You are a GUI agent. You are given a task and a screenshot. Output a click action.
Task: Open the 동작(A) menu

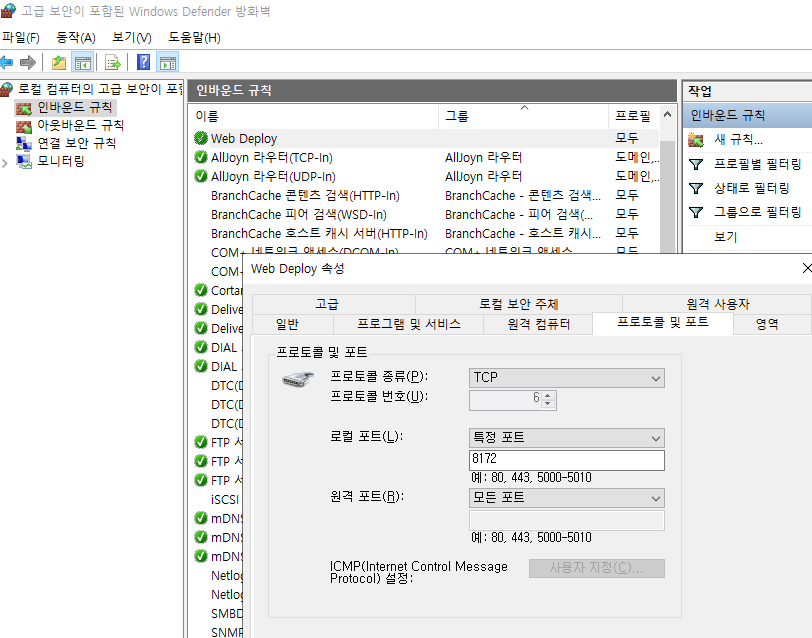click(76, 38)
